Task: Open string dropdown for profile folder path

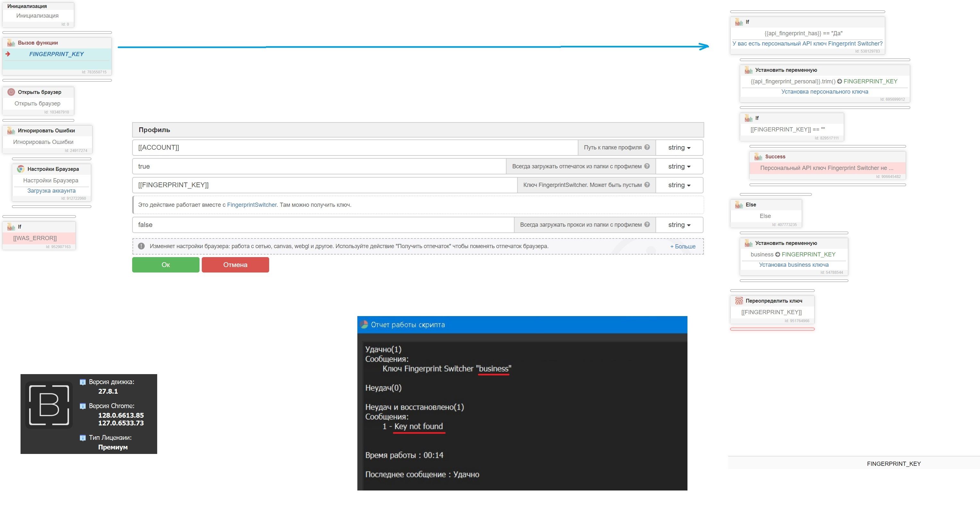Action: click(679, 147)
